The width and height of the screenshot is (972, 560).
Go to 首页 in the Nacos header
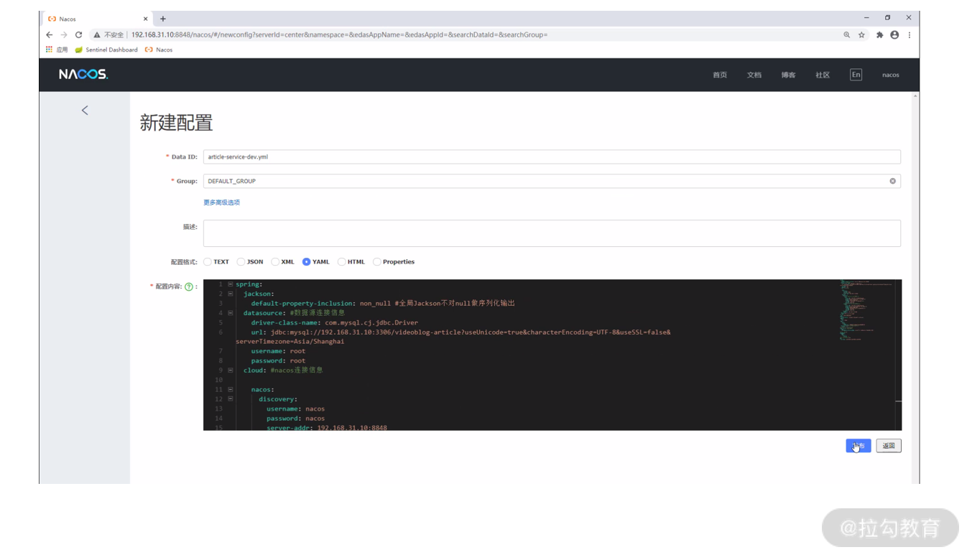720,75
